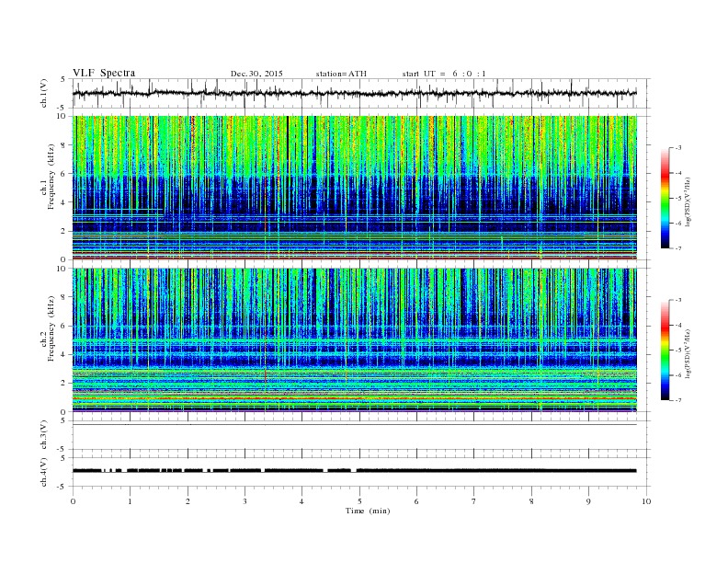Screen dimensions: 728x563
Task: Click the log(PSD) label beside ch.2 color bar
Action: 688,353
